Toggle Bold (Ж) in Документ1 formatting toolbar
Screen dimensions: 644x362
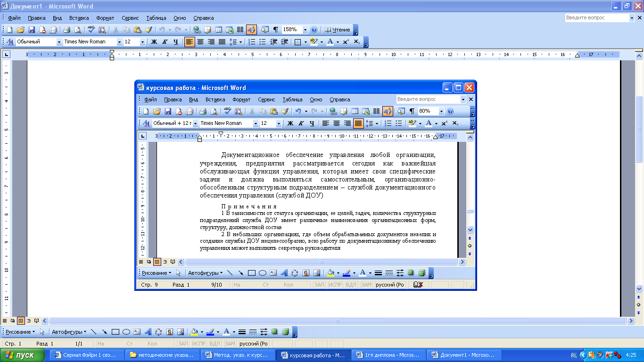(154, 42)
